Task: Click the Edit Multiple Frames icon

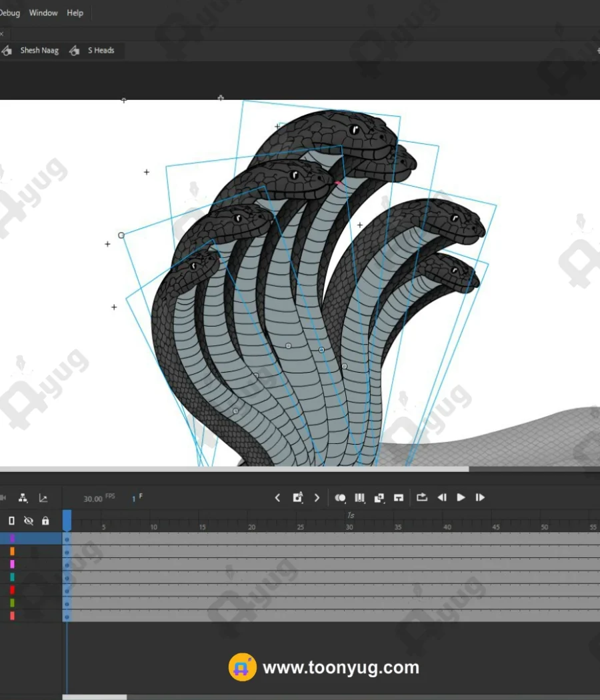Action: 360,498
